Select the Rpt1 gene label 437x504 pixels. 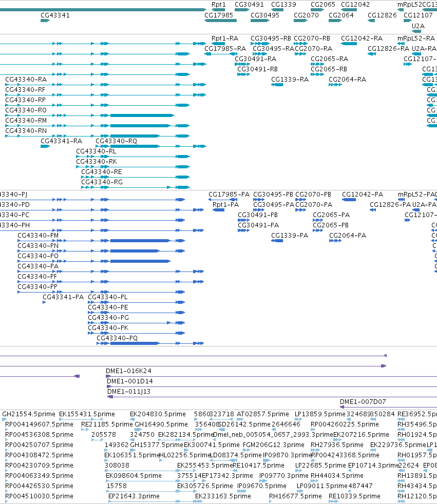pyautogui.click(x=218, y=5)
